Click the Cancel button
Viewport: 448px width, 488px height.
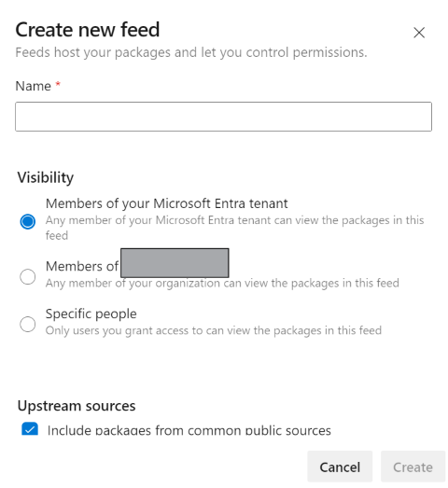point(340,467)
